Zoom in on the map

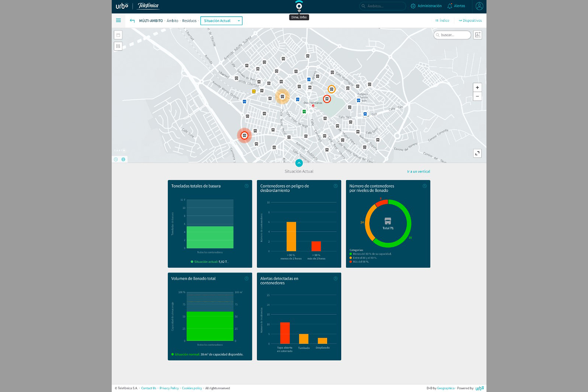[477, 87]
